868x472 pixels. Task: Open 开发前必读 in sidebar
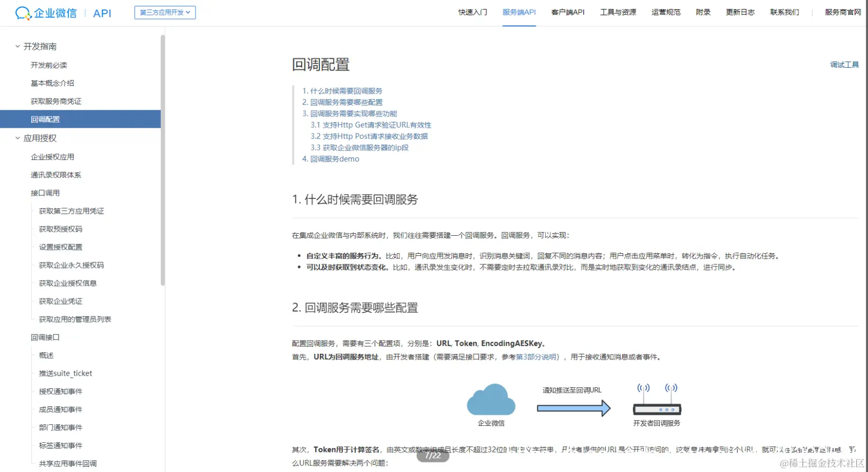coord(49,65)
